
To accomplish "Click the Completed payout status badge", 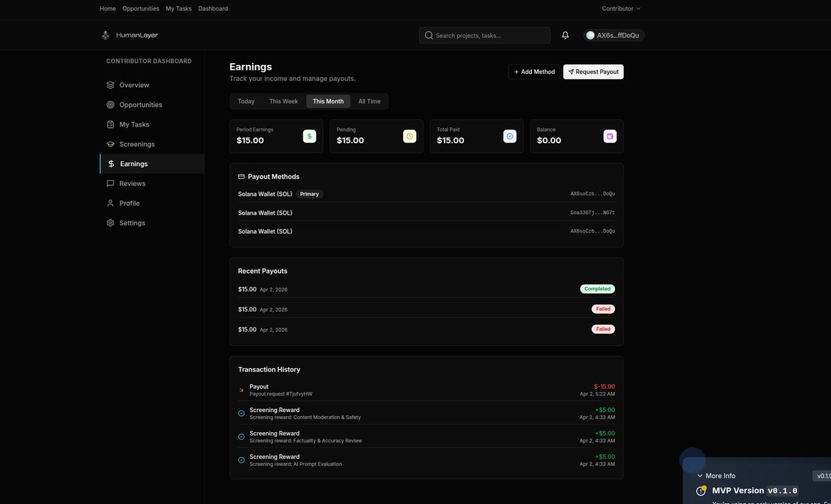I will pos(598,289).
